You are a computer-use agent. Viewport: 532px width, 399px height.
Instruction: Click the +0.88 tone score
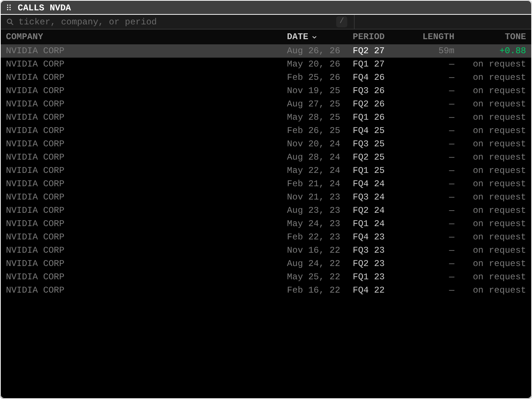[512, 51]
